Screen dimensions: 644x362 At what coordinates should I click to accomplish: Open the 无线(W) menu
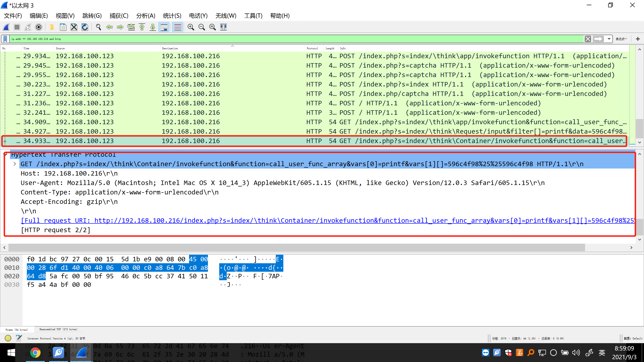tap(226, 16)
